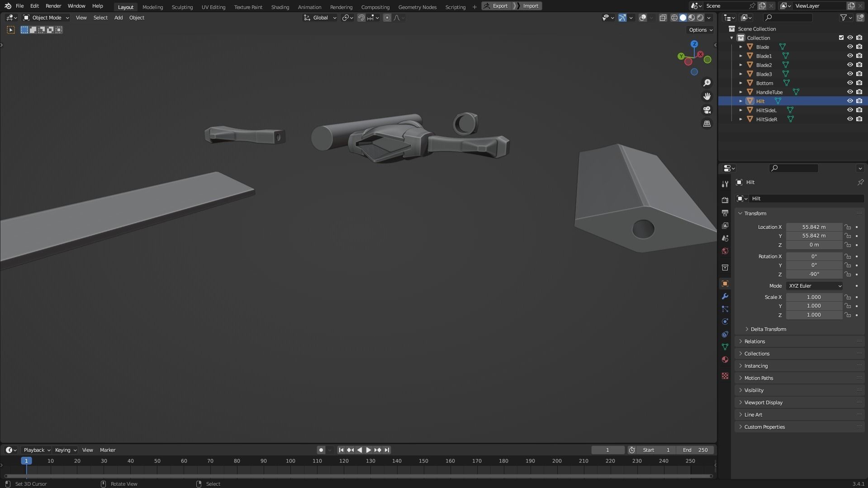Open the Output properties tab
Viewport: 868px width, 488px height.
(725, 213)
